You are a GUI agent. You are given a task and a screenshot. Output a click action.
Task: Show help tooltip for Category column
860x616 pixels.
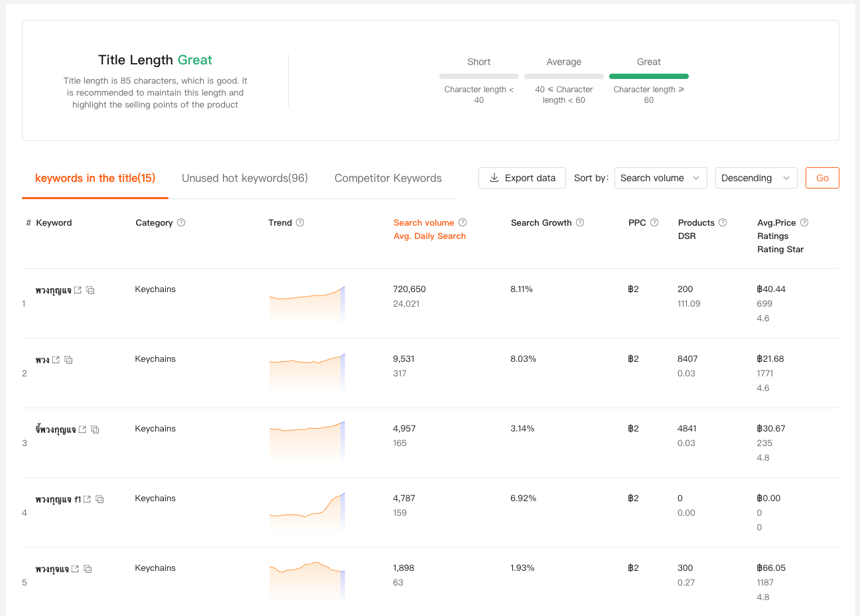click(x=181, y=223)
